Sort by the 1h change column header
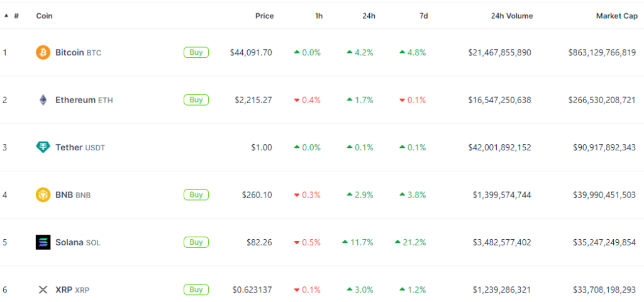The height and width of the screenshot is (302, 644). [x=319, y=16]
